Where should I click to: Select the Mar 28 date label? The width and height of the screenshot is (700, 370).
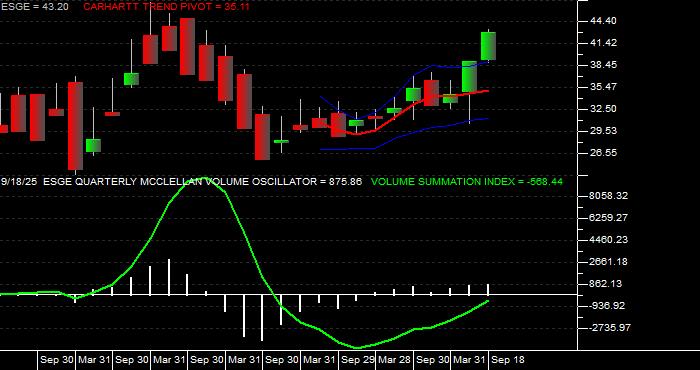pyautogui.click(x=395, y=360)
